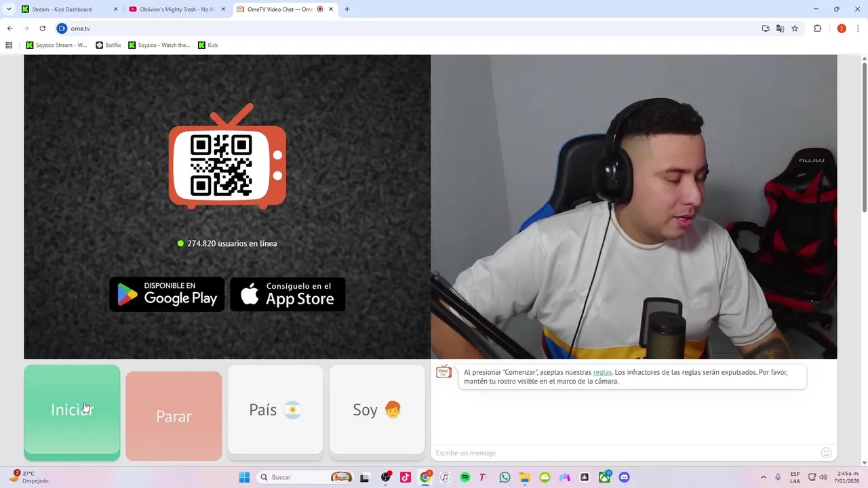Open Task View from taskbar
The height and width of the screenshot is (488, 868).
(x=364, y=477)
